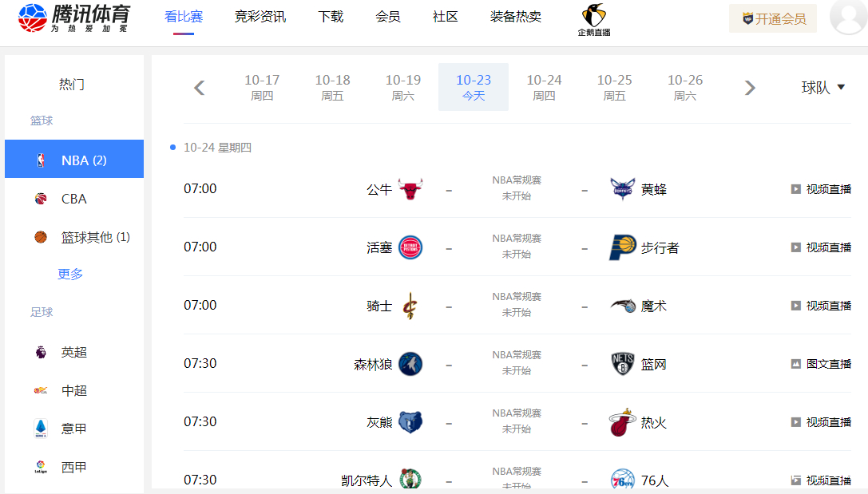Click the 凯尔特人 Celtics team logo
The image size is (868, 494).
pos(410,480)
